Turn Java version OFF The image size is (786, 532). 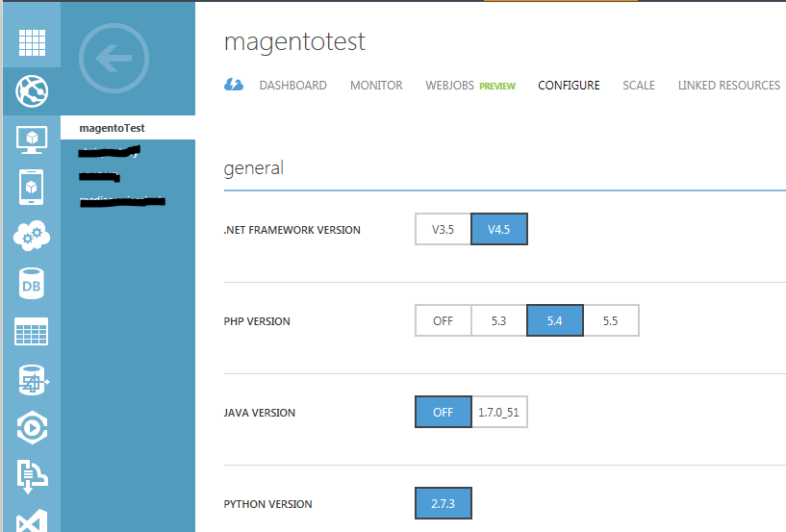click(444, 412)
